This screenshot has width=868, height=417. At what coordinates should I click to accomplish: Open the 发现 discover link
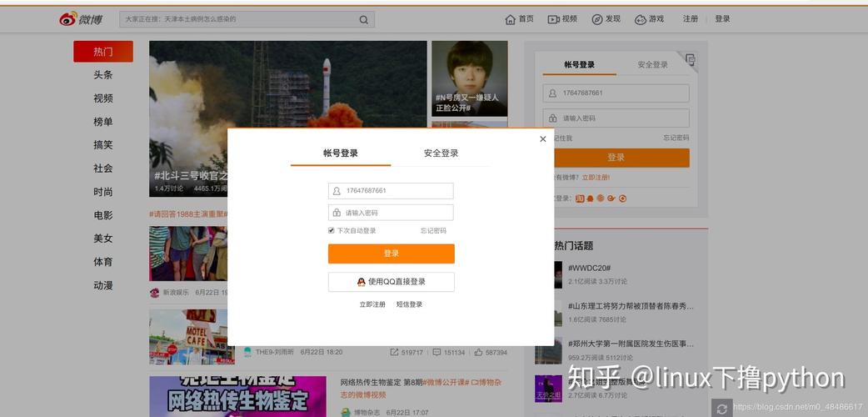[606, 19]
